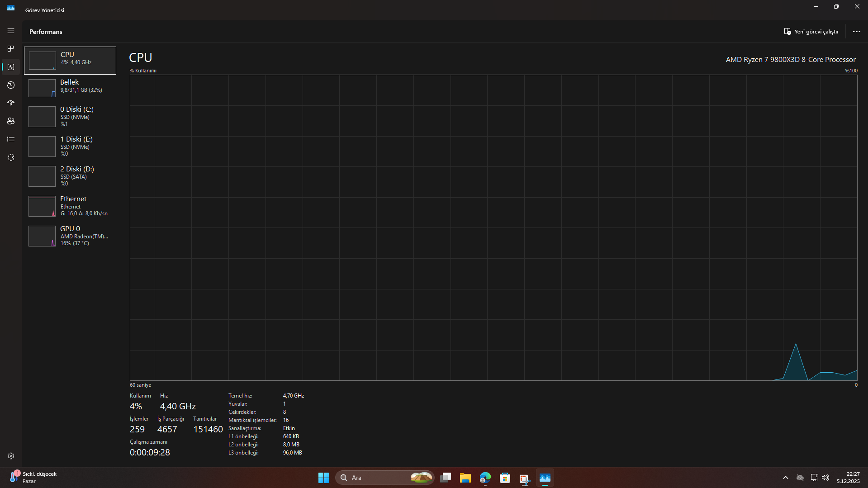Open Task View in taskbar
Image resolution: width=868 pixels, height=488 pixels.
pos(446,478)
